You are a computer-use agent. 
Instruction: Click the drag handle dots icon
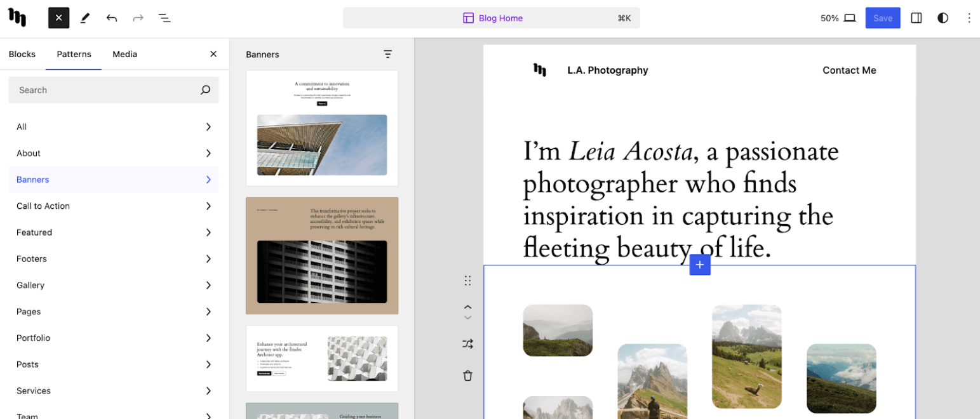[x=467, y=281]
